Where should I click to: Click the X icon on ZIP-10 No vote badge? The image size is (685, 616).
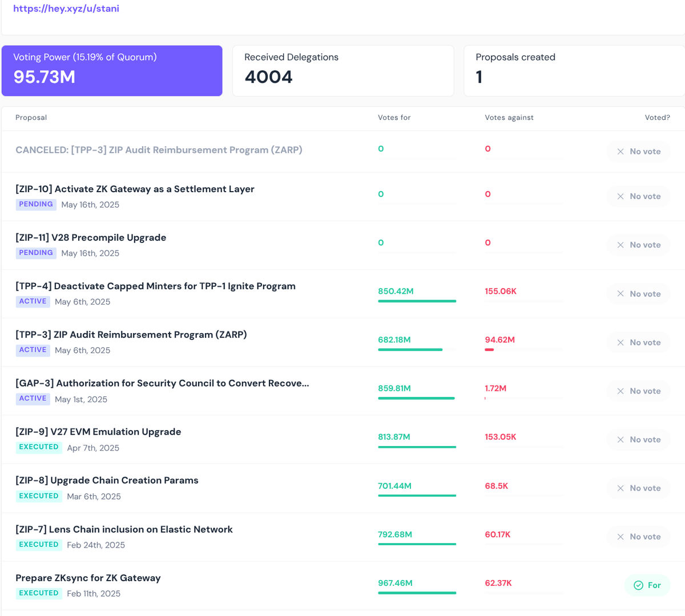tap(620, 196)
